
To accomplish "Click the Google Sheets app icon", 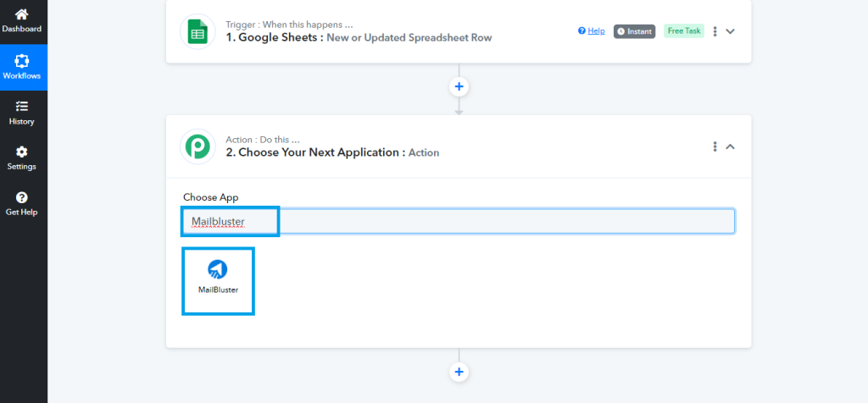I will pyautogui.click(x=198, y=31).
